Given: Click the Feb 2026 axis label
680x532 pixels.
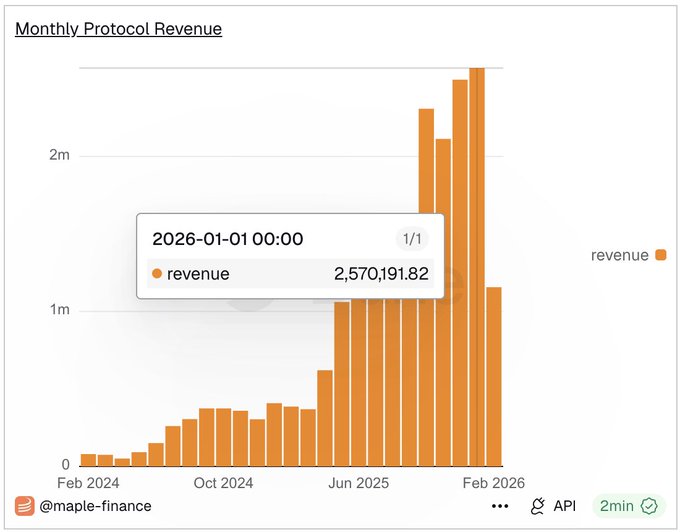Looking at the screenshot, I should coord(494,483).
